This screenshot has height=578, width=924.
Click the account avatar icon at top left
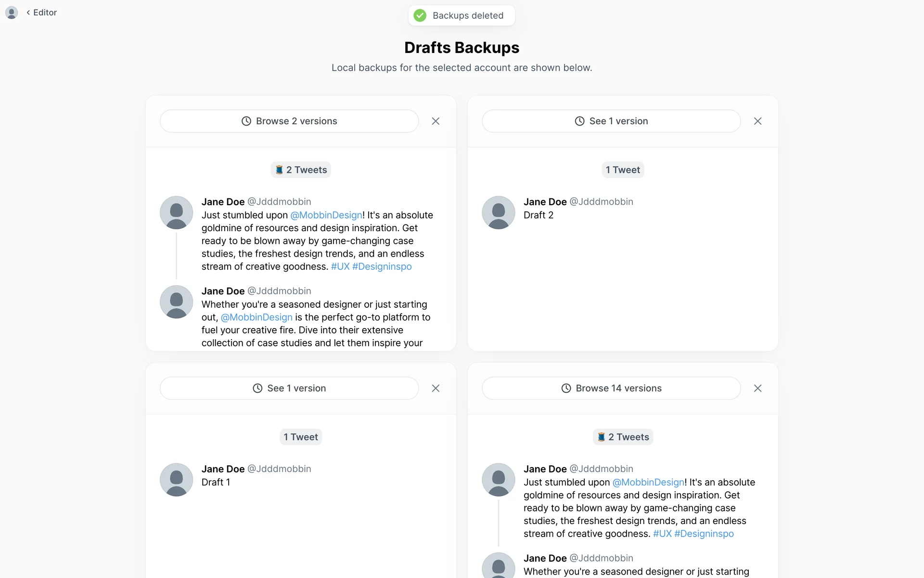[x=12, y=13]
